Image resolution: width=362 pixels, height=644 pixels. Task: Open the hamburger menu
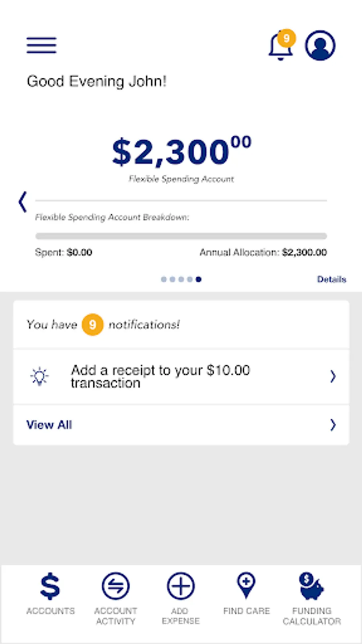[x=41, y=45]
